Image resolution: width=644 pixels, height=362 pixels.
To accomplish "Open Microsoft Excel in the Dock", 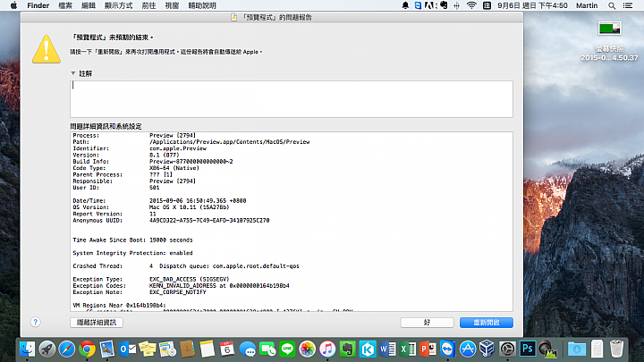I will point(408,349).
